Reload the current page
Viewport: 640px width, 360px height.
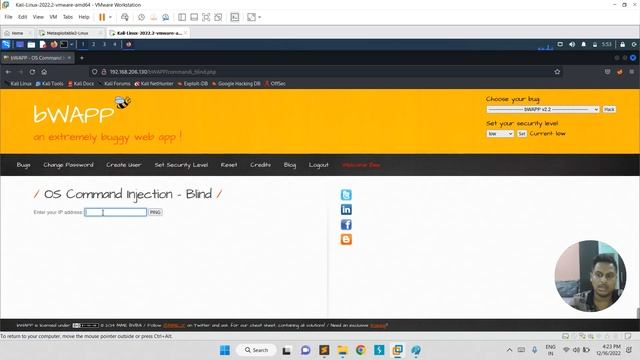[32, 72]
